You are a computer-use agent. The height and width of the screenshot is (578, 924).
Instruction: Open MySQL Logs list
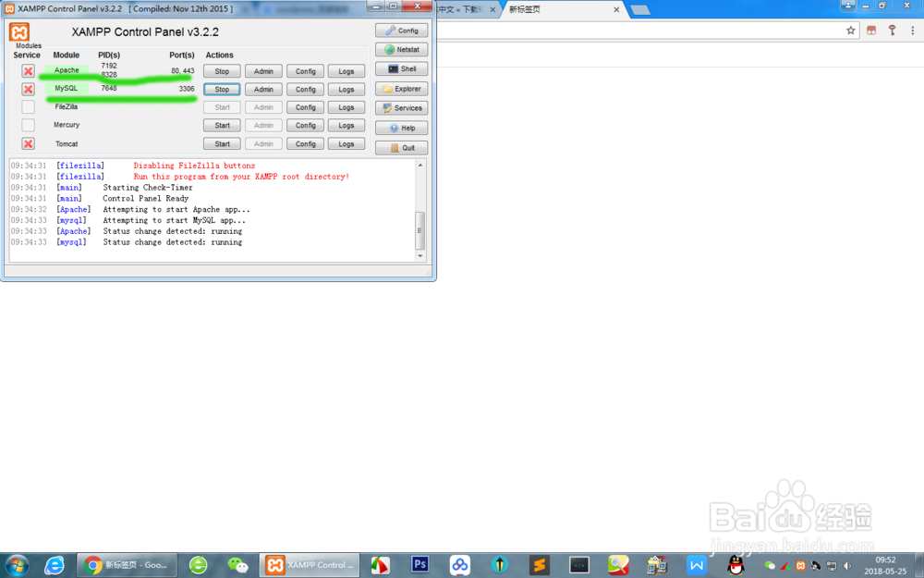(346, 90)
